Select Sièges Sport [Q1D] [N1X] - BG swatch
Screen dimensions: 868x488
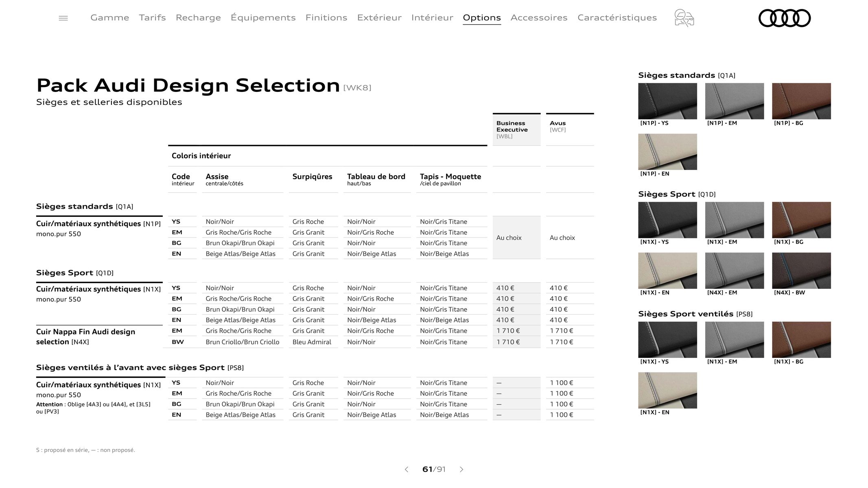point(801,220)
